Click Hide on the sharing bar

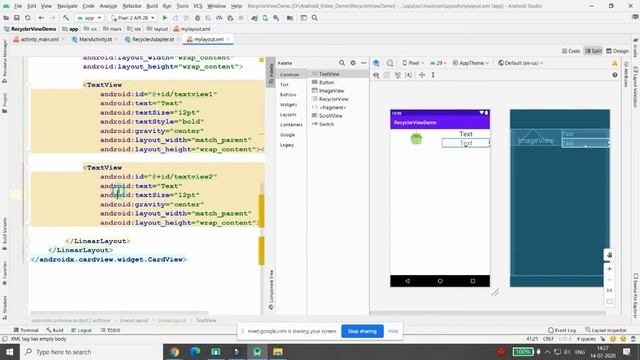[393, 331]
